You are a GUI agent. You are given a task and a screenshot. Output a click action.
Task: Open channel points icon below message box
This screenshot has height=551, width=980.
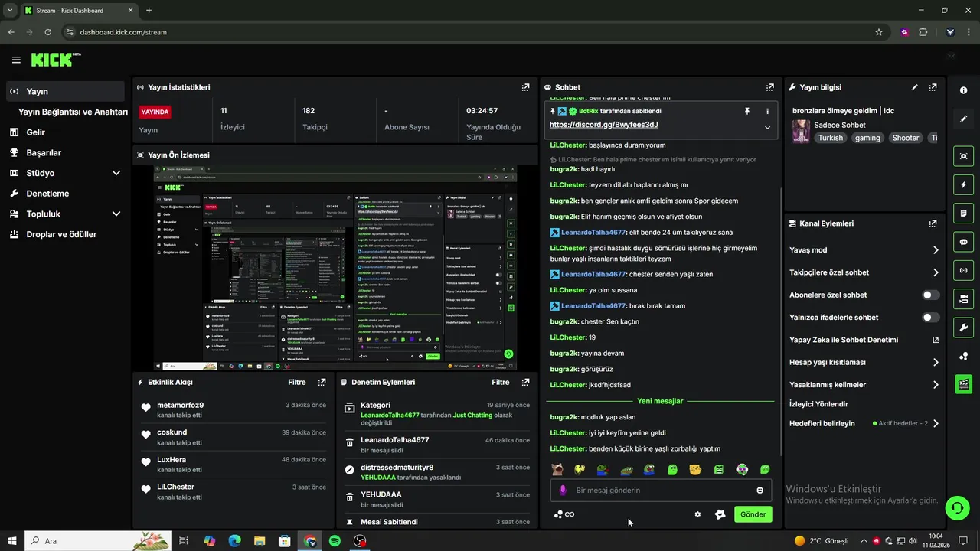pyautogui.click(x=563, y=514)
